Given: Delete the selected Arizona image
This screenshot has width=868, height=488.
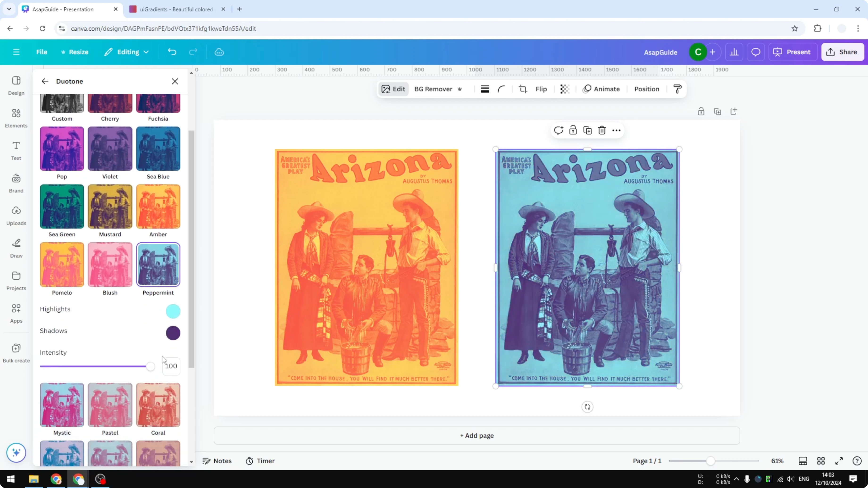Looking at the screenshot, I should (x=602, y=130).
